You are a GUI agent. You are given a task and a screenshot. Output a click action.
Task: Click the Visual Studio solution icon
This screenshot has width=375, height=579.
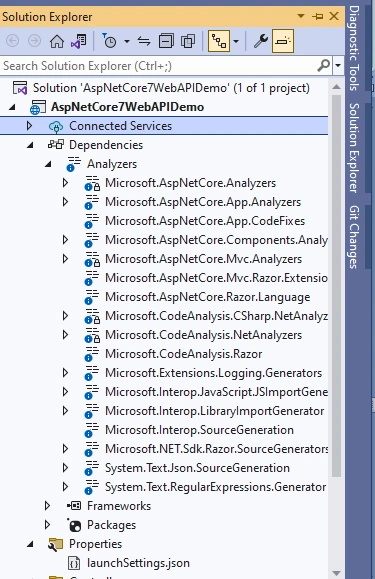tap(20, 88)
